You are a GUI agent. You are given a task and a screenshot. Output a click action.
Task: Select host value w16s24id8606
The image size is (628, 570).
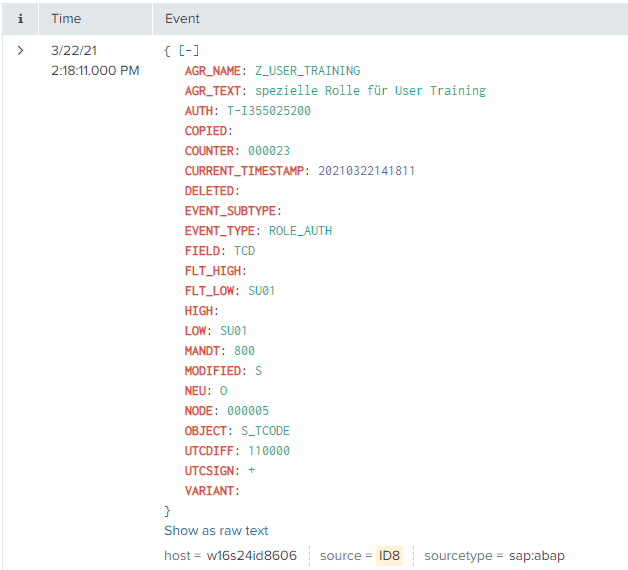[251, 555]
